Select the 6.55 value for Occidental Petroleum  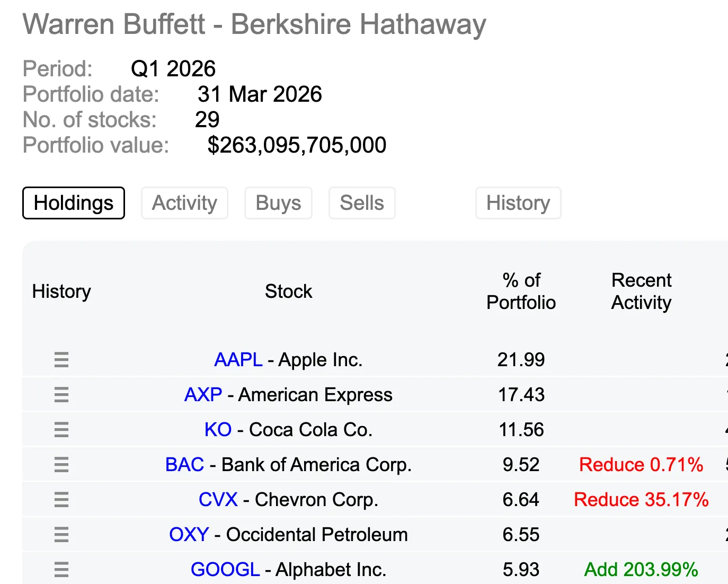point(521,535)
